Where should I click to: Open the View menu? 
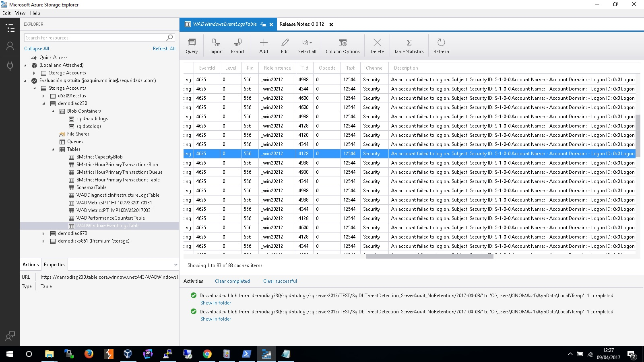pos(20,13)
